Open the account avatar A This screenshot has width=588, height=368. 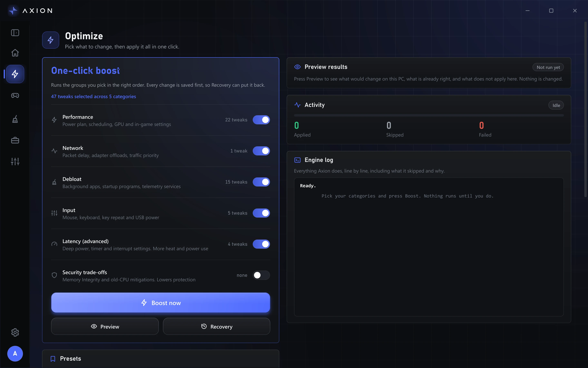[15, 353]
